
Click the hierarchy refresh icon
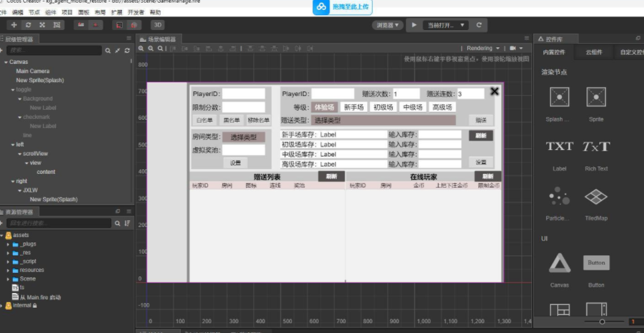click(x=127, y=51)
